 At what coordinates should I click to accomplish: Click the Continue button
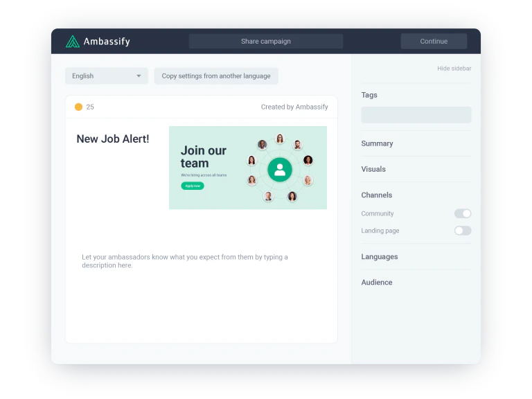coord(434,42)
